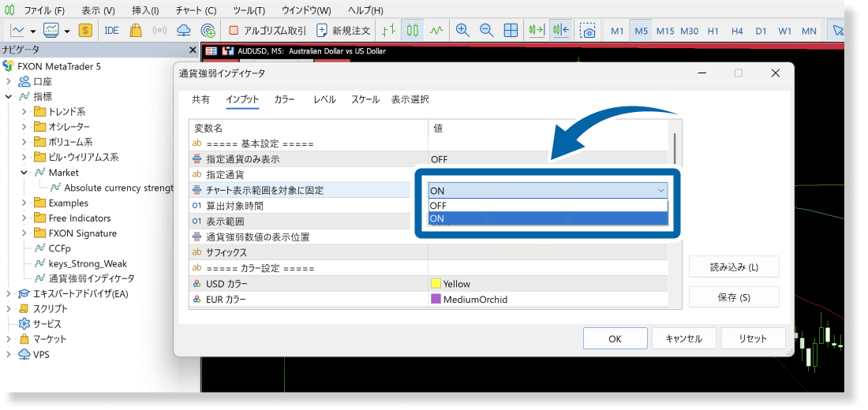The height and width of the screenshot is (410, 868).
Task: Open the チャート (C) menu
Action: click(x=196, y=10)
